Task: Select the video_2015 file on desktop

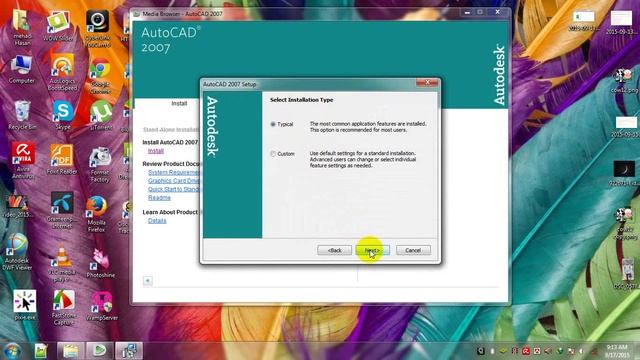Action: coord(17,205)
